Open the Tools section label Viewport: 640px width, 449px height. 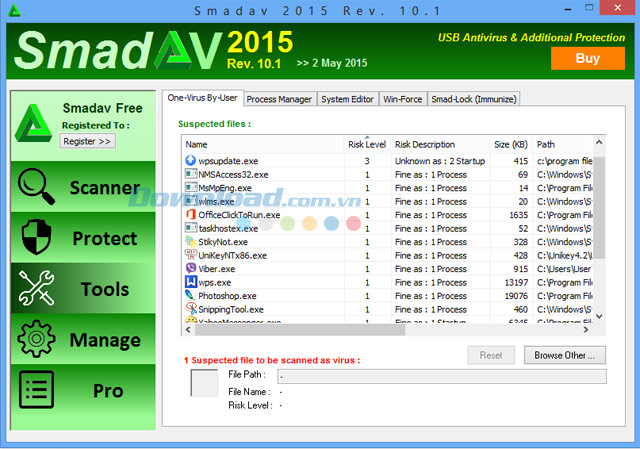105,289
